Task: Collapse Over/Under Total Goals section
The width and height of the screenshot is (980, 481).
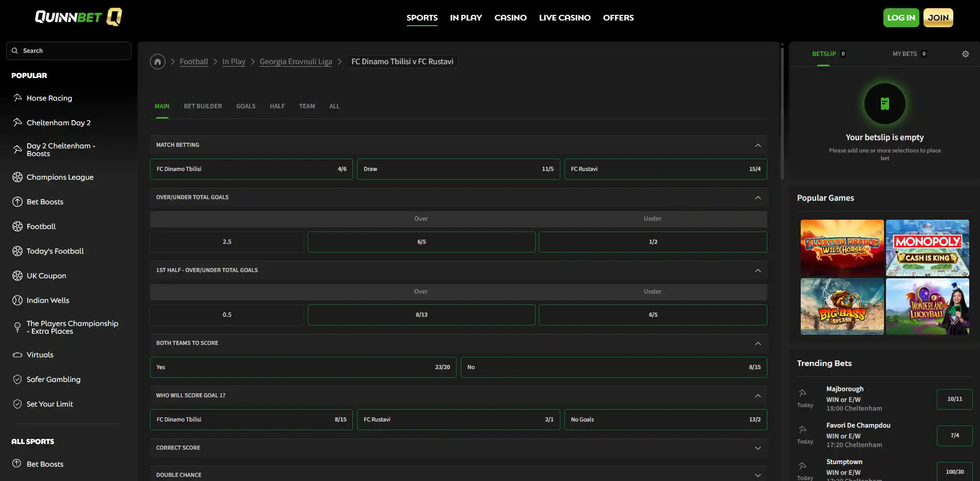Action: tap(758, 198)
